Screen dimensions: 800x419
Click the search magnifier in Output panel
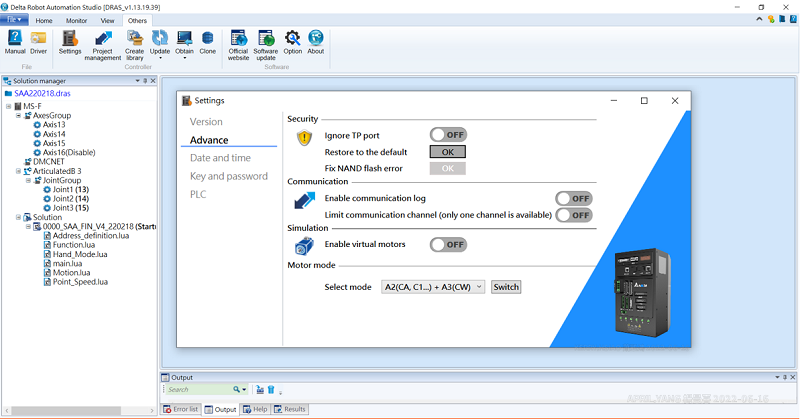[x=236, y=389]
